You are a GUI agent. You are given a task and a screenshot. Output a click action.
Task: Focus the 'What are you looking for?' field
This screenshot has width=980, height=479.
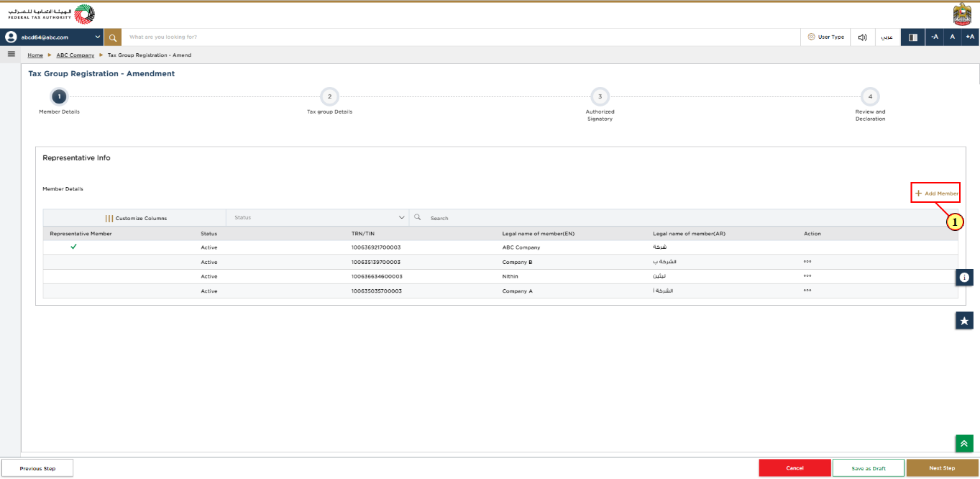point(460,37)
